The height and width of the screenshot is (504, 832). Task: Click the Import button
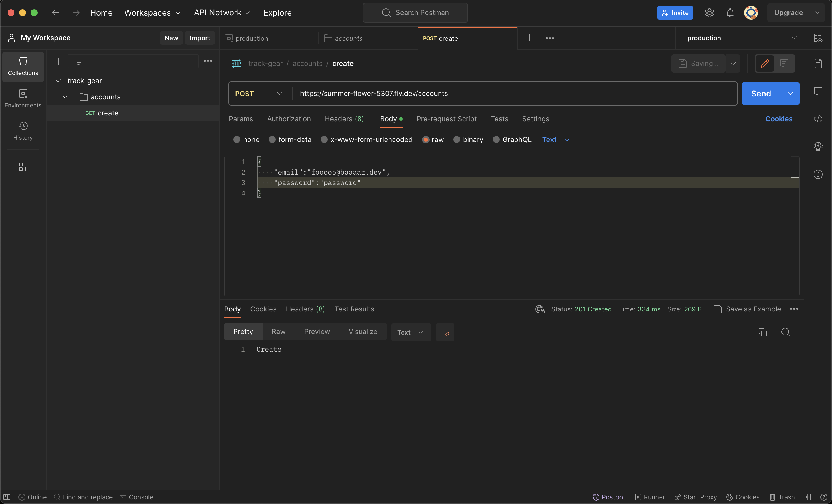click(x=200, y=38)
